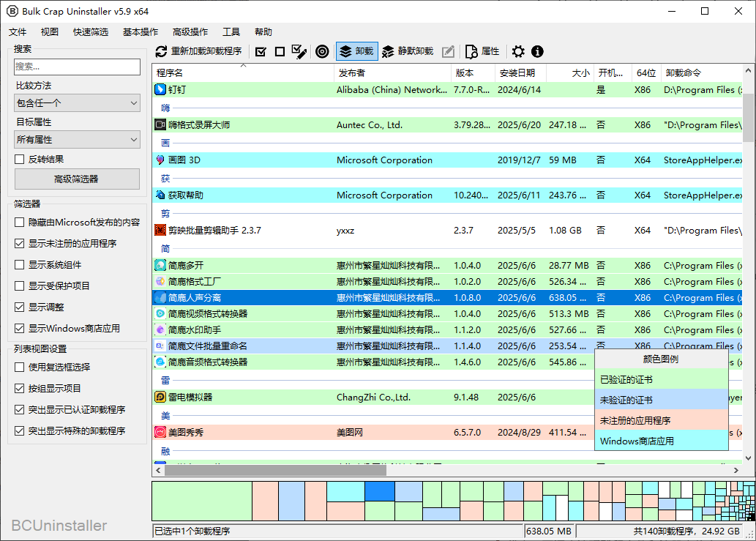Open the Properties (属性) panel
The height and width of the screenshot is (541, 756).
click(481, 51)
